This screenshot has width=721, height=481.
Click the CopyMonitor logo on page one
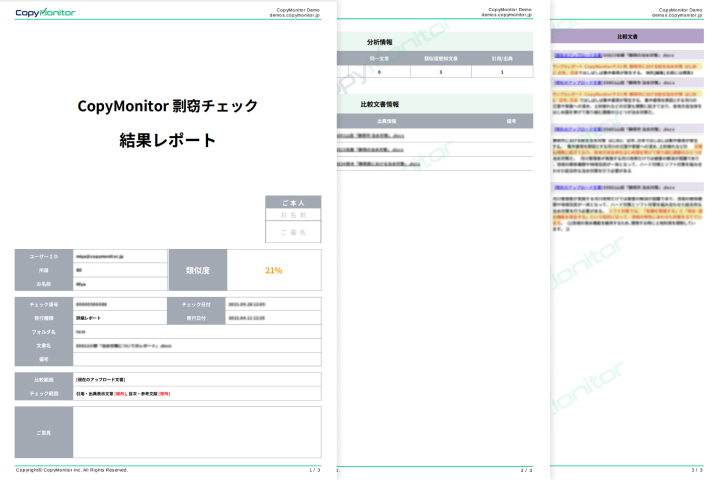pyautogui.click(x=45, y=12)
